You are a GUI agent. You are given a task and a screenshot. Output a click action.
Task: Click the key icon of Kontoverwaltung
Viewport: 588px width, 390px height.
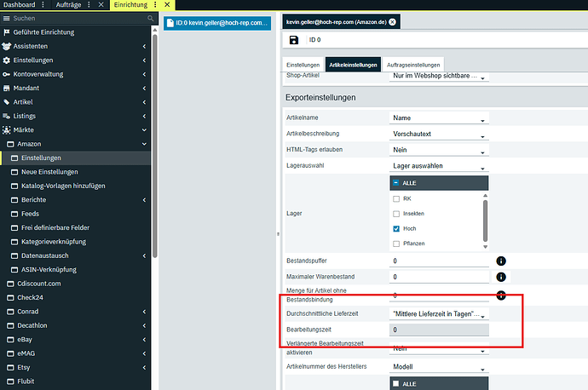pos(6,74)
